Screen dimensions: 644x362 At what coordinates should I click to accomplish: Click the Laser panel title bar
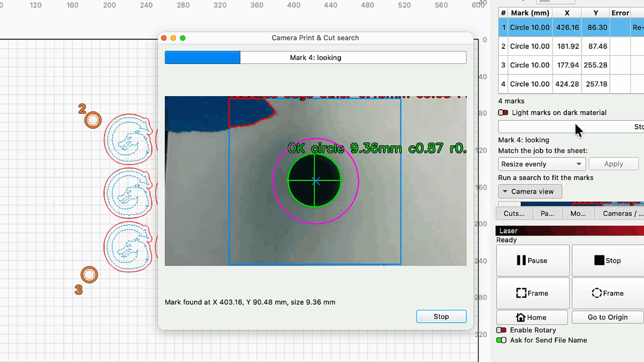click(570, 231)
